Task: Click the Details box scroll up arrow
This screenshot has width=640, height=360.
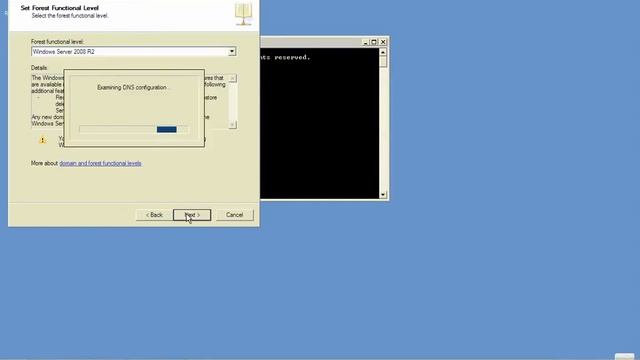Action: click(x=232, y=78)
